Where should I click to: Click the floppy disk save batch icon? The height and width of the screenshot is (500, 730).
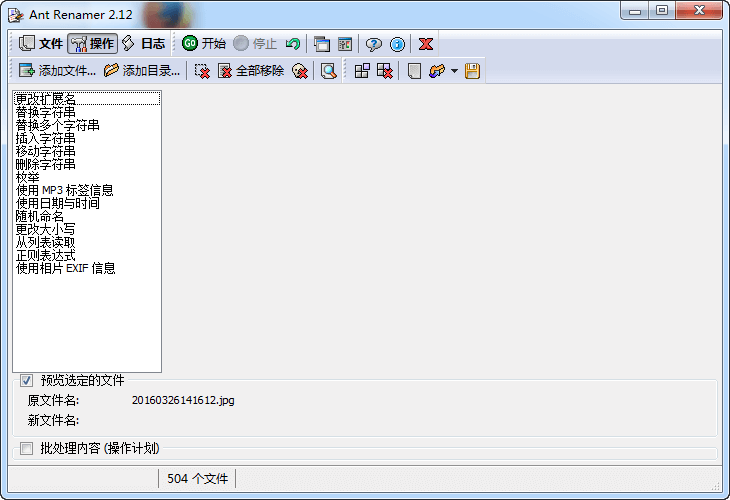pyautogui.click(x=472, y=71)
